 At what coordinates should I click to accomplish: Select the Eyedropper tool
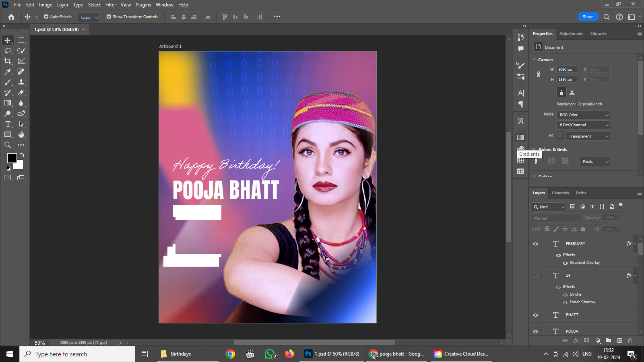coord(8,72)
